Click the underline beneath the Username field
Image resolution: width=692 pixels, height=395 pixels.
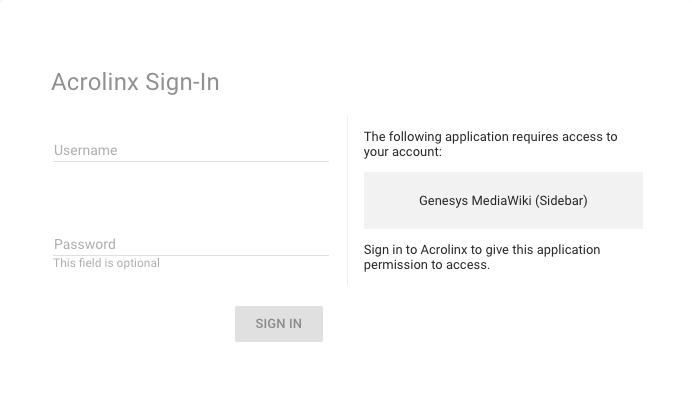tap(191, 162)
